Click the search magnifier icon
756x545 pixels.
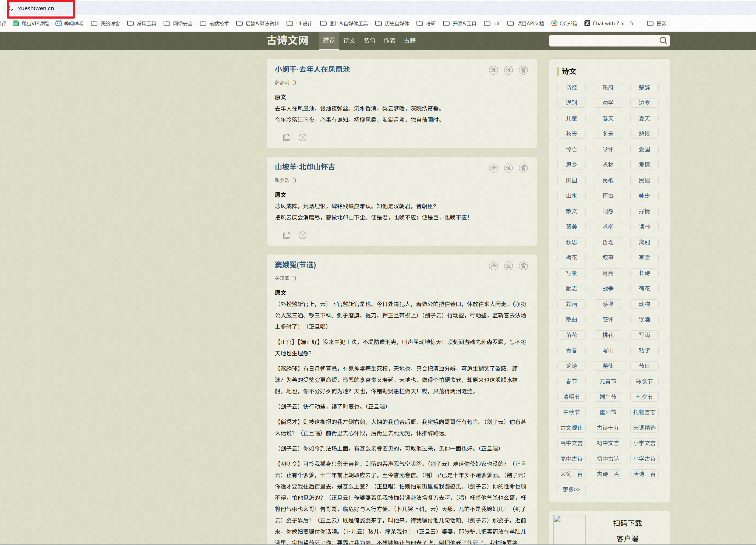click(x=663, y=41)
